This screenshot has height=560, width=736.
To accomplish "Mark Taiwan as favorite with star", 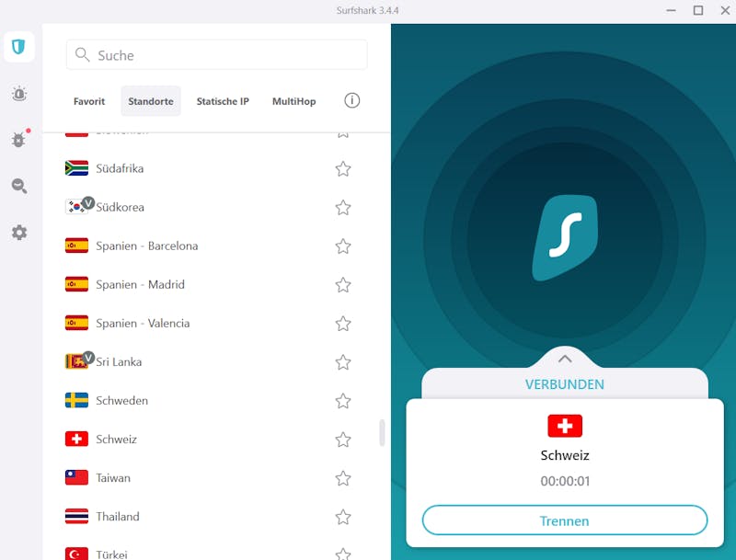I will (x=343, y=478).
